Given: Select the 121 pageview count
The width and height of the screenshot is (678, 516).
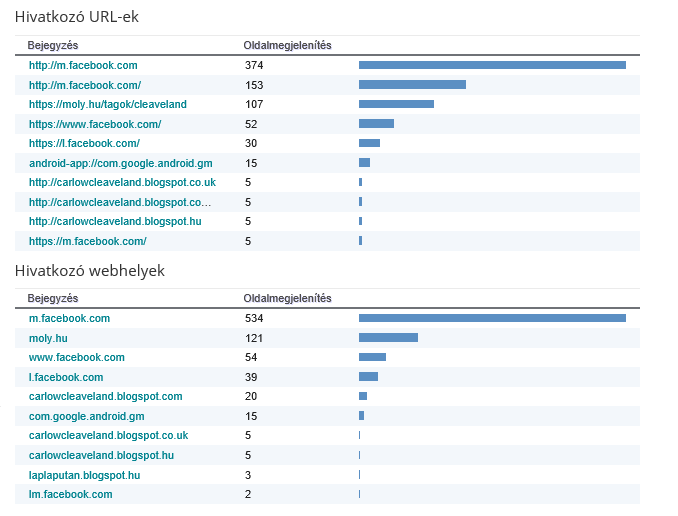Looking at the screenshot, I should pos(254,338).
